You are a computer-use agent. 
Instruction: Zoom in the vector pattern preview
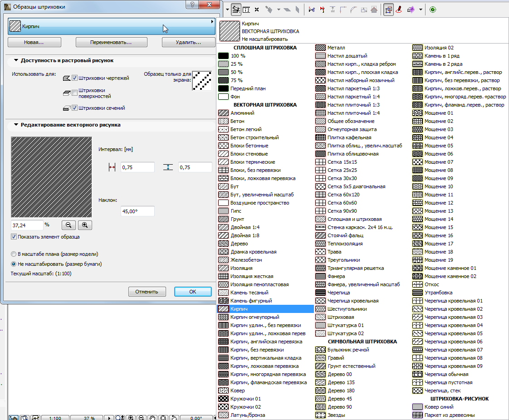click(85, 225)
